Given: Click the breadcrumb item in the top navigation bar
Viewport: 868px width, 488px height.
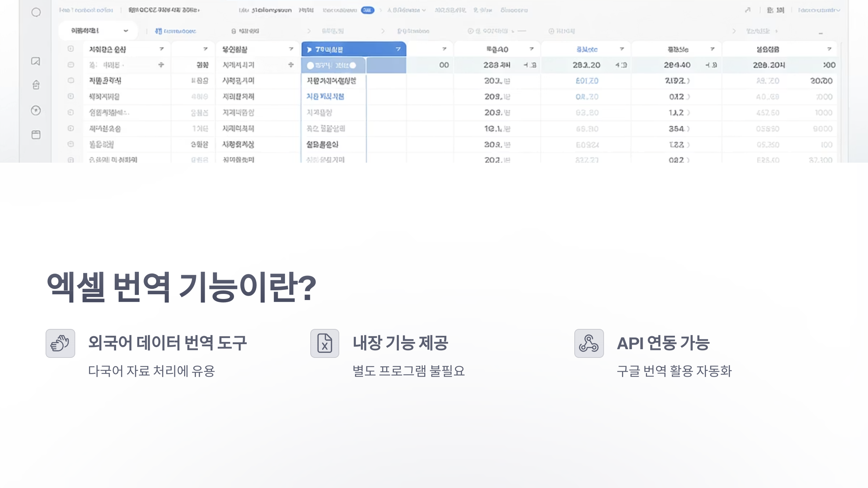Looking at the screenshot, I should [x=339, y=10].
